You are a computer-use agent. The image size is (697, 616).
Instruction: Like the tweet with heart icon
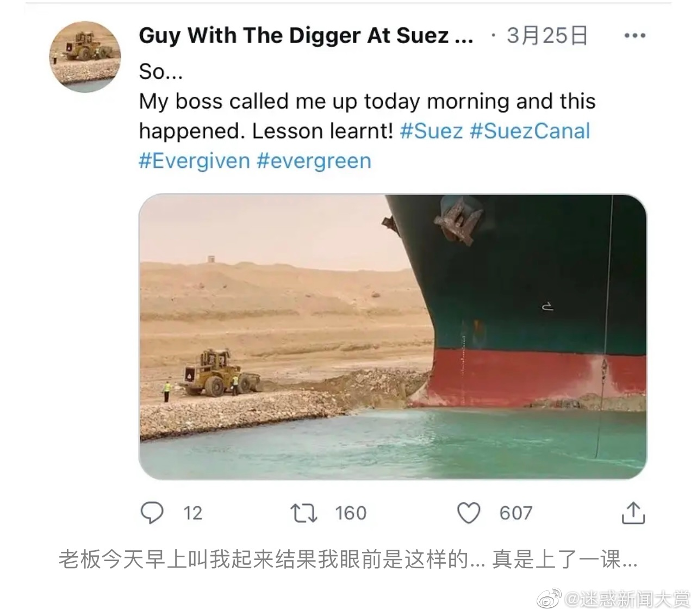[x=469, y=513]
